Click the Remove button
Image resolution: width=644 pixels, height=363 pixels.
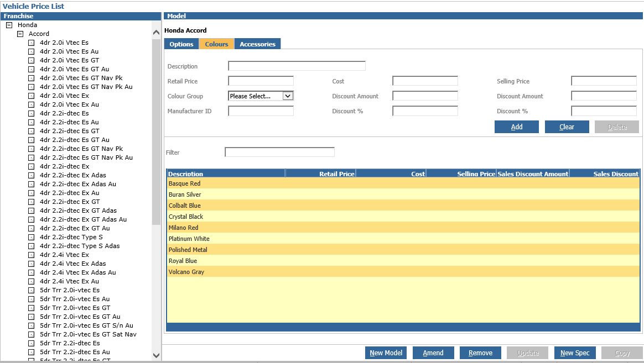(481, 353)
